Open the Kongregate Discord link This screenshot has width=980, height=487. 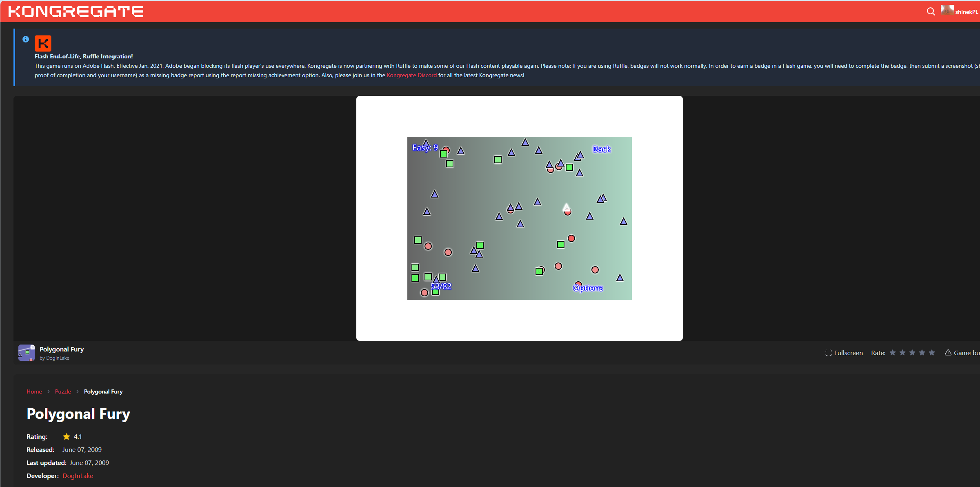[x=411, y=75]
